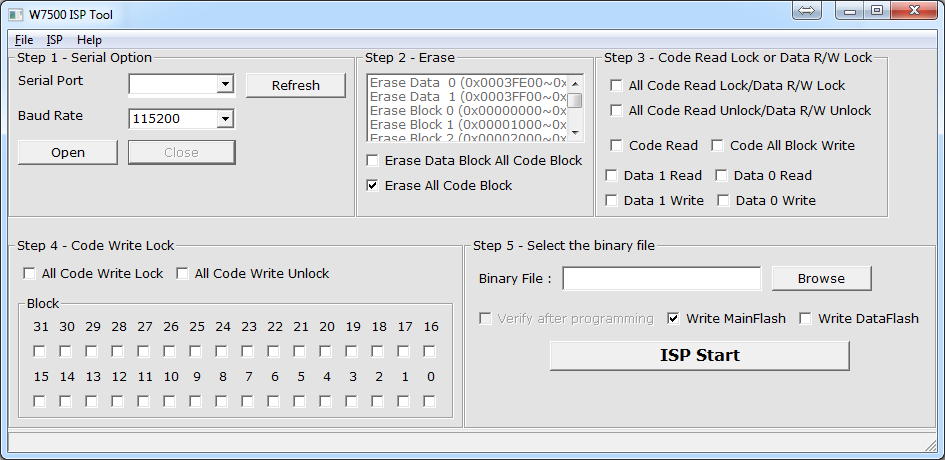The image size is (945, 460).
Task: Uncheck Erase All Code Block
Action: pos(372,185)
